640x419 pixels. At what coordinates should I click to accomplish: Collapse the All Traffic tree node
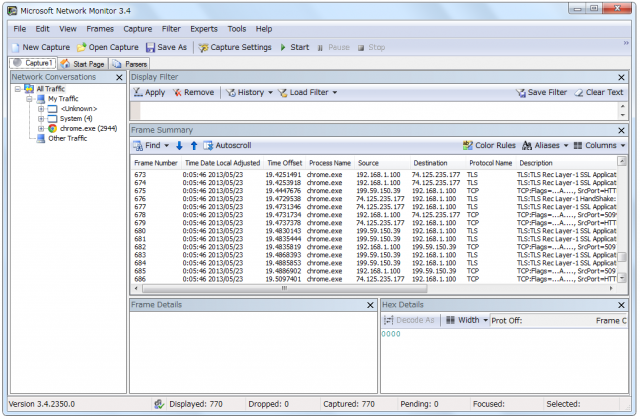point(18,89)
